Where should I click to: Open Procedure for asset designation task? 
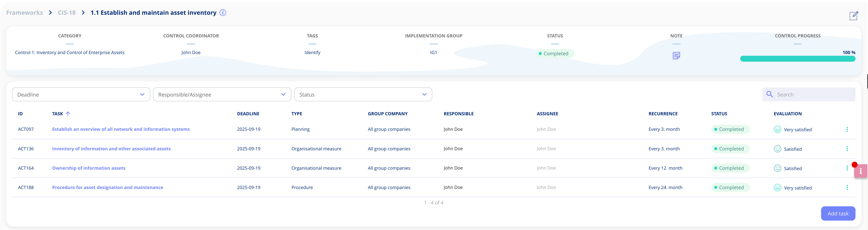click(107, 188)
